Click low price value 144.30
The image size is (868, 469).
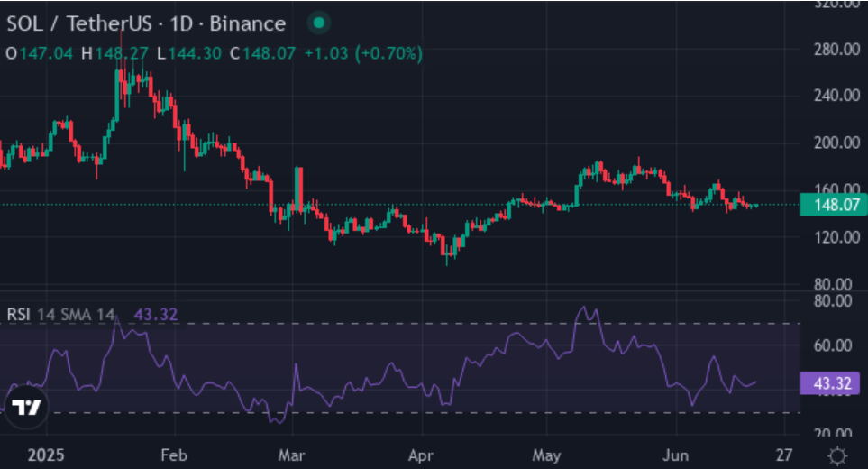coord(195,54)
